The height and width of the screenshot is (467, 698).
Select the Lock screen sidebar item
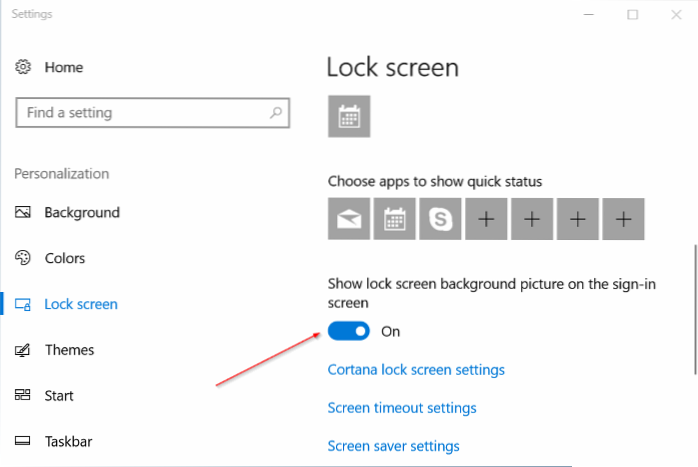click(x=80, y=304)
